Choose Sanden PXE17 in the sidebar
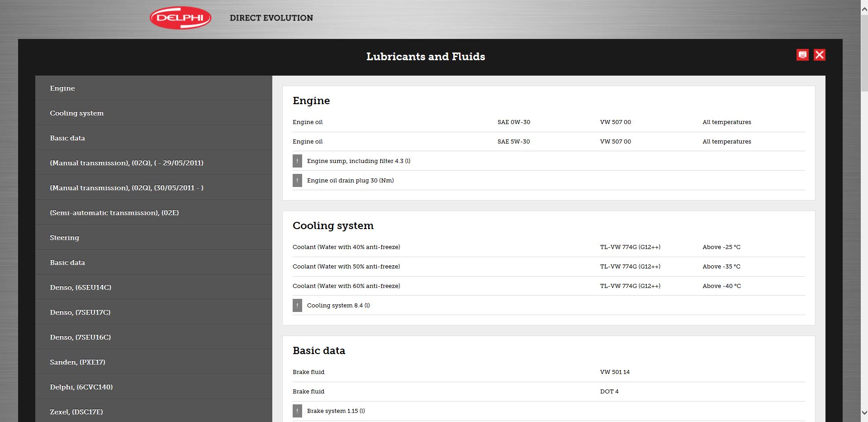Viewport: 868px width, 422px height. (77, 362)
